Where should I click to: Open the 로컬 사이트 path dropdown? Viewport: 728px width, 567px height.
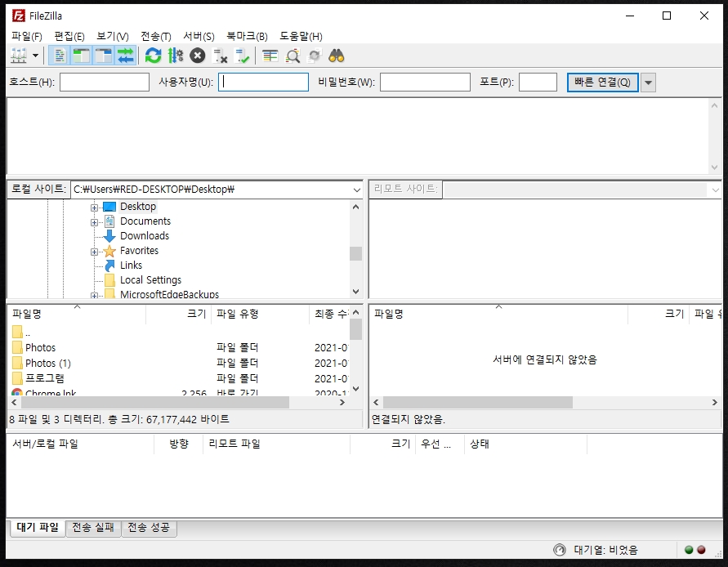356,190
